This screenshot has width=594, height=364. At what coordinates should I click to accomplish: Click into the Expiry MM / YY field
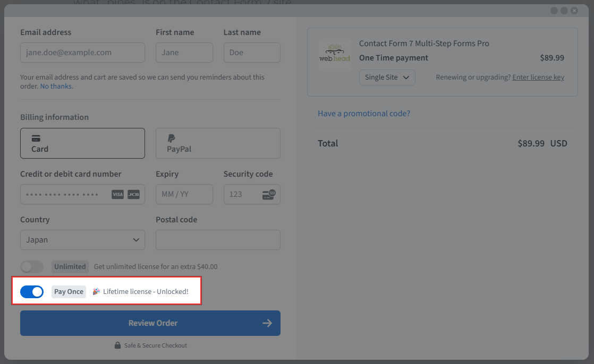pyautogui.click(x=184, y=194)
